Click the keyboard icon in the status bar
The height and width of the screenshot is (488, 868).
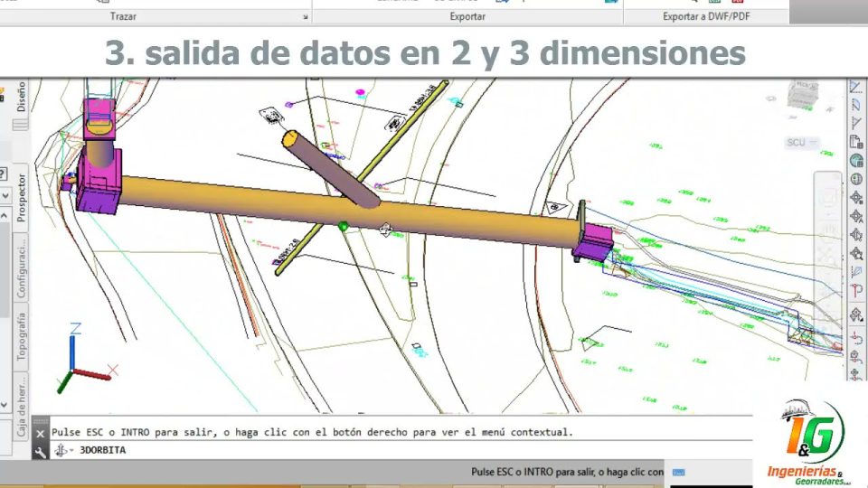point(679,472)
